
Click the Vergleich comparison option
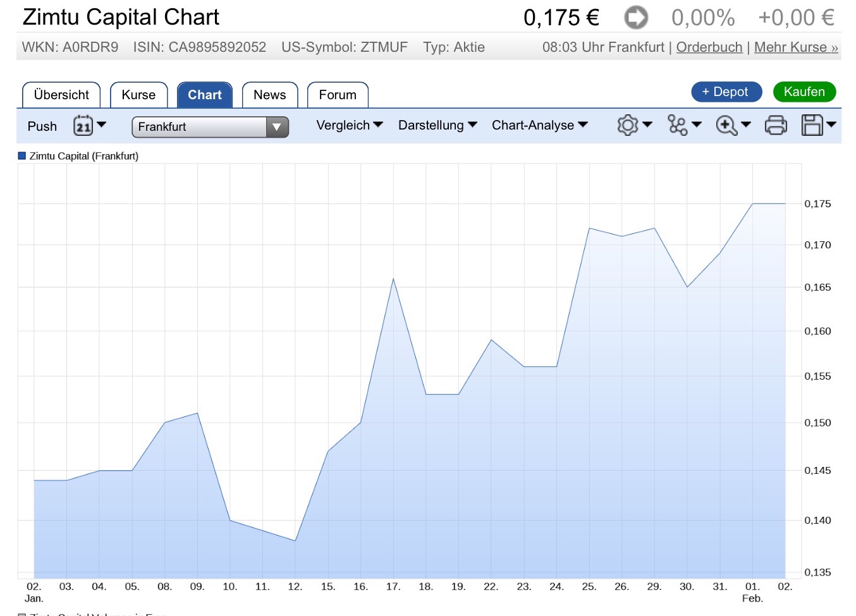348,125
